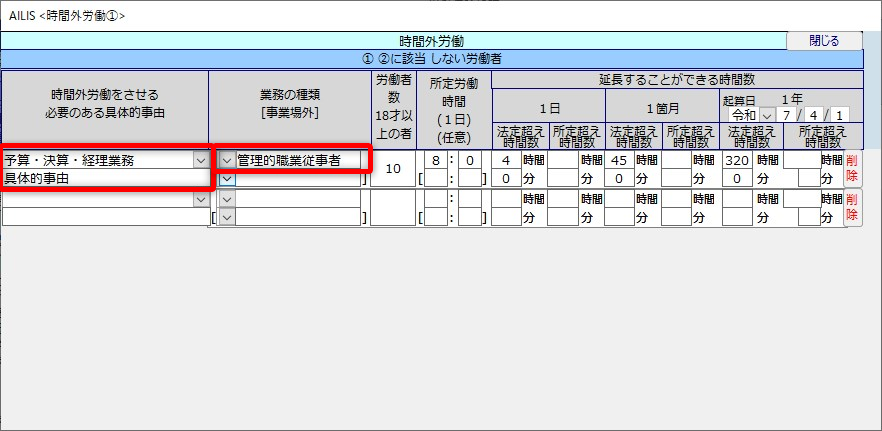Expand the 管理的職業従事者 job type dropdown
This screenshot has width=882, height=431.
click(227, 160)
